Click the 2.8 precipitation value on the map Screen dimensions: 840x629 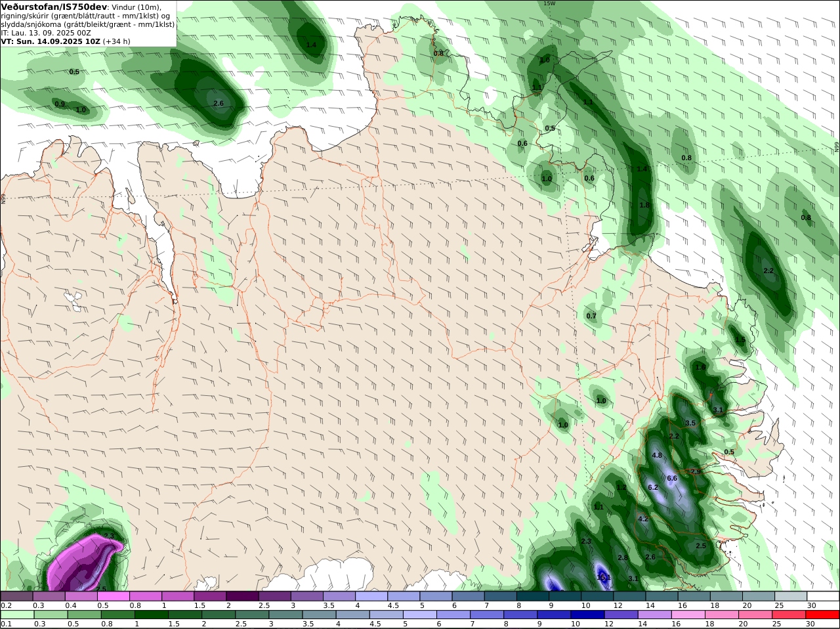pos(623,558)
